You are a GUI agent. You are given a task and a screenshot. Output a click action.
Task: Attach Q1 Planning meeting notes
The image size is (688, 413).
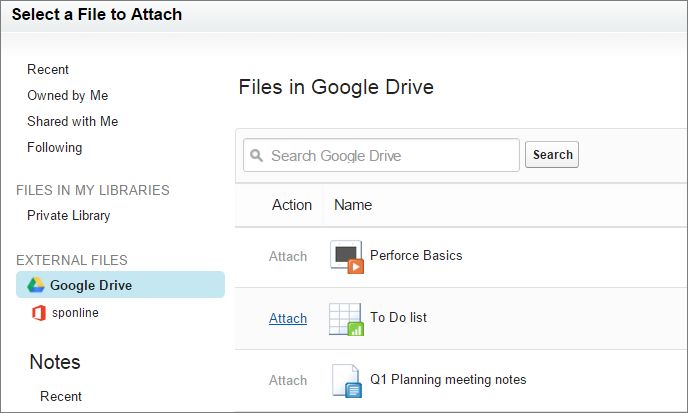click(288, 380)
